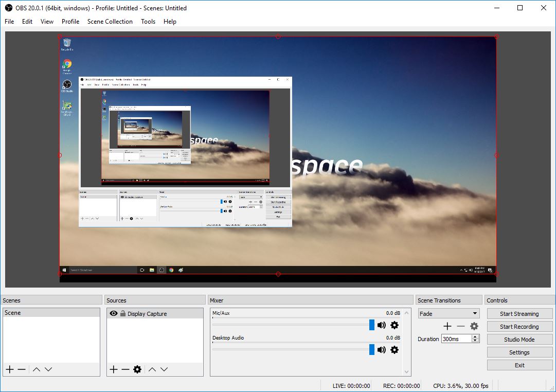Enter Studio Mode
This screenshot has height=392, width=556.
(x=519, y=340)
